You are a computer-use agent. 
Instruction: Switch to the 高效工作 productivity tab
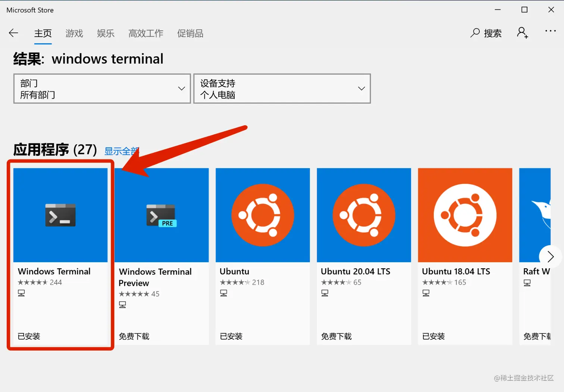(146, 34)
